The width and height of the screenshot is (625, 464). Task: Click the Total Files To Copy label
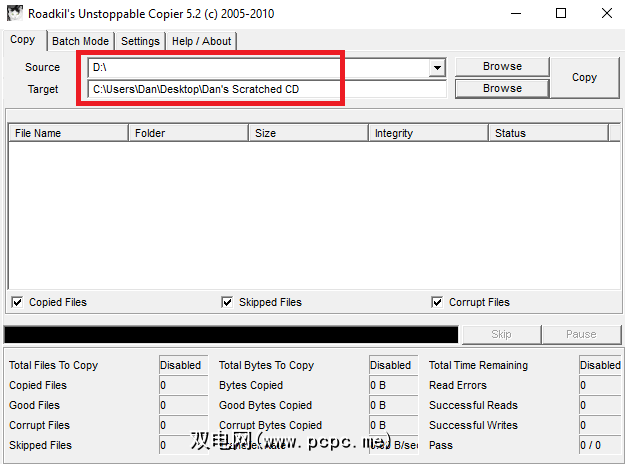pyautogui.click(x=53, y=365)
